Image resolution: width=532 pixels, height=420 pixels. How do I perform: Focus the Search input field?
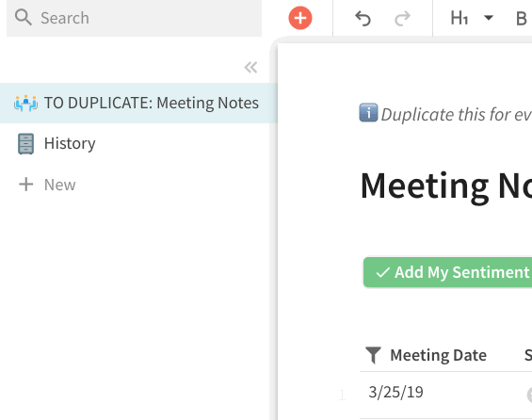(x=134, y=18)
